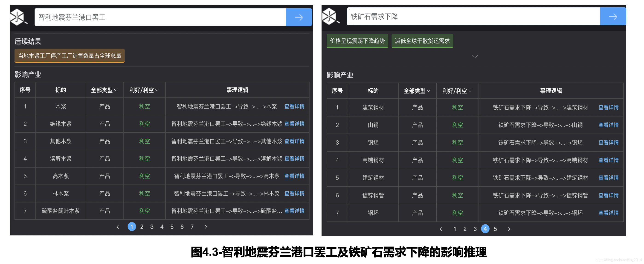The image size is (644, 264).
Task: Click the search submit arrow in right panel
Action: [613, 17]
